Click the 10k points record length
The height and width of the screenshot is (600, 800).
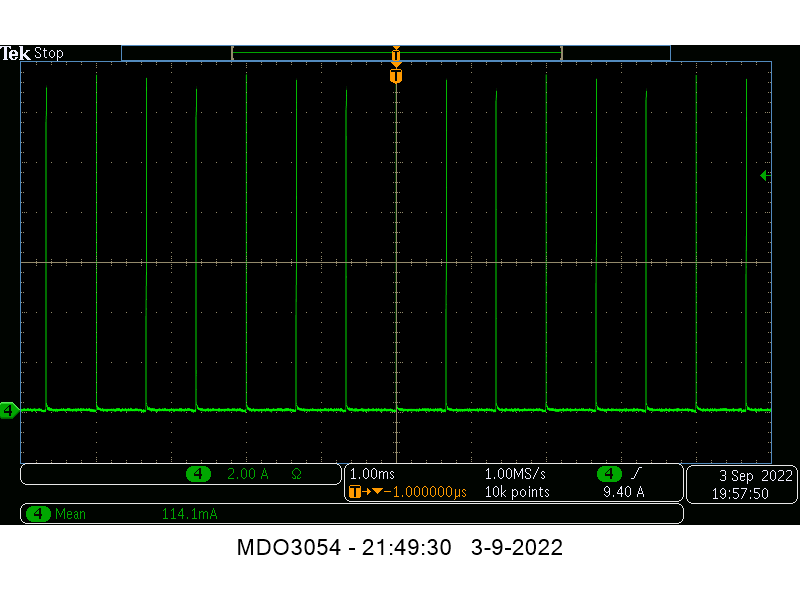517,492
